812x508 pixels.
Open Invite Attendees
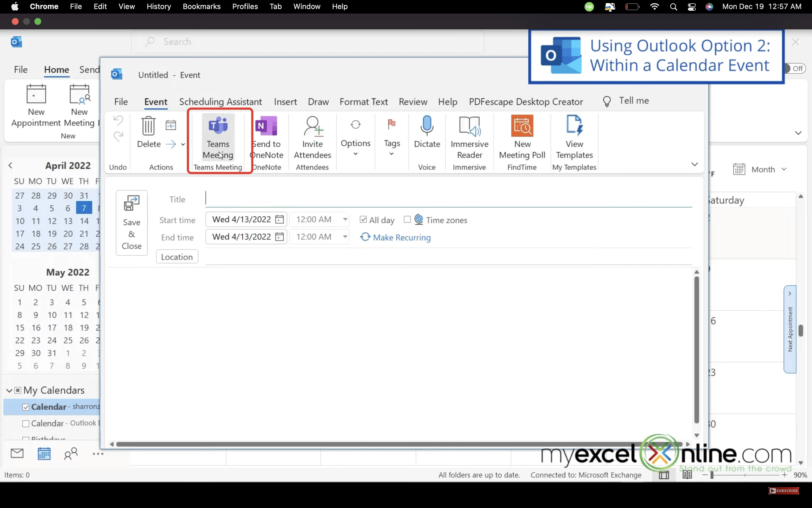click(x=312, y=137)
